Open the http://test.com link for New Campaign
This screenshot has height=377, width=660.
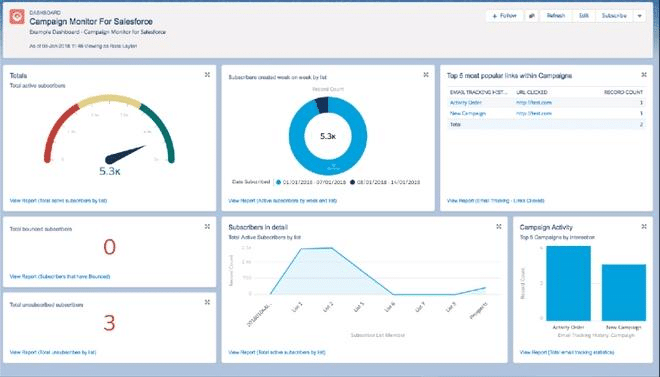(534, 113)
